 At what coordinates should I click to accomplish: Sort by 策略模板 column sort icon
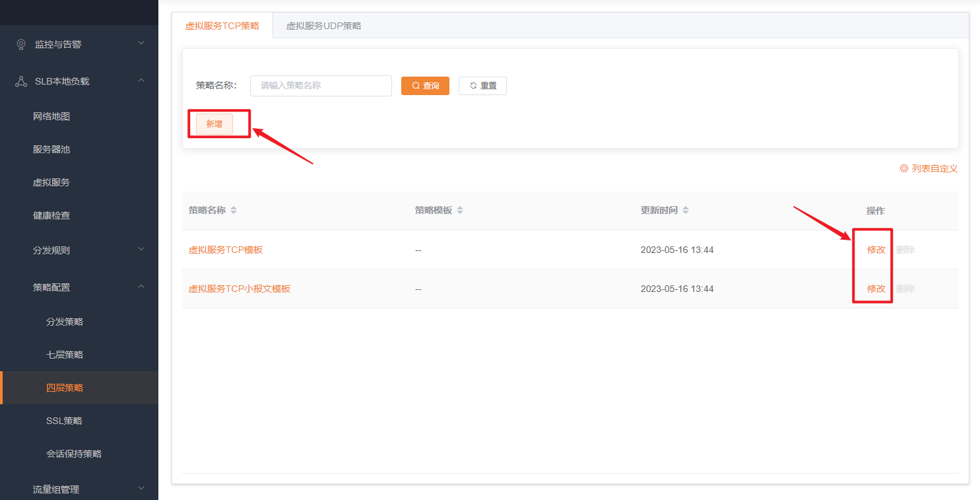460,210
